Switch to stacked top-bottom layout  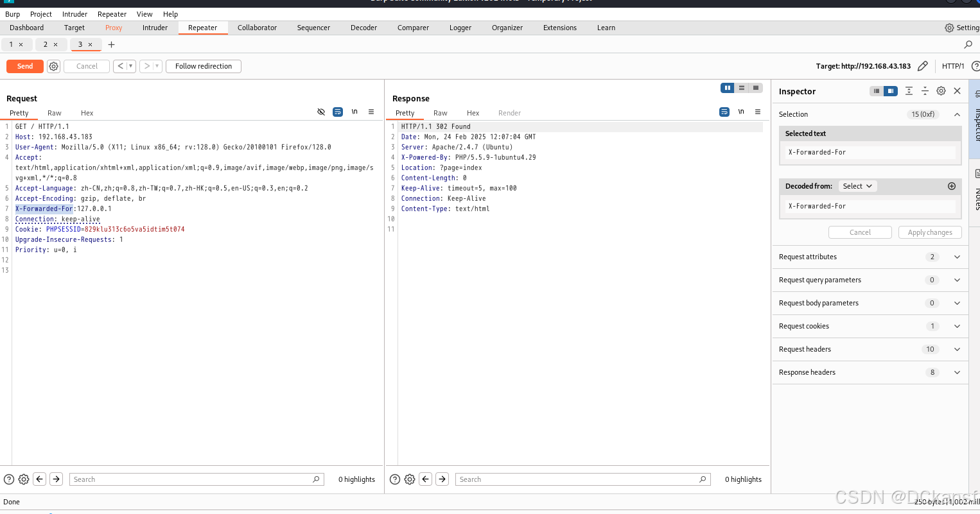[x=742, y=88]
